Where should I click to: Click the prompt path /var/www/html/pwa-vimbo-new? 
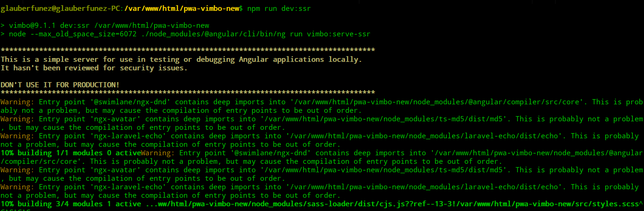click(182, 8)
